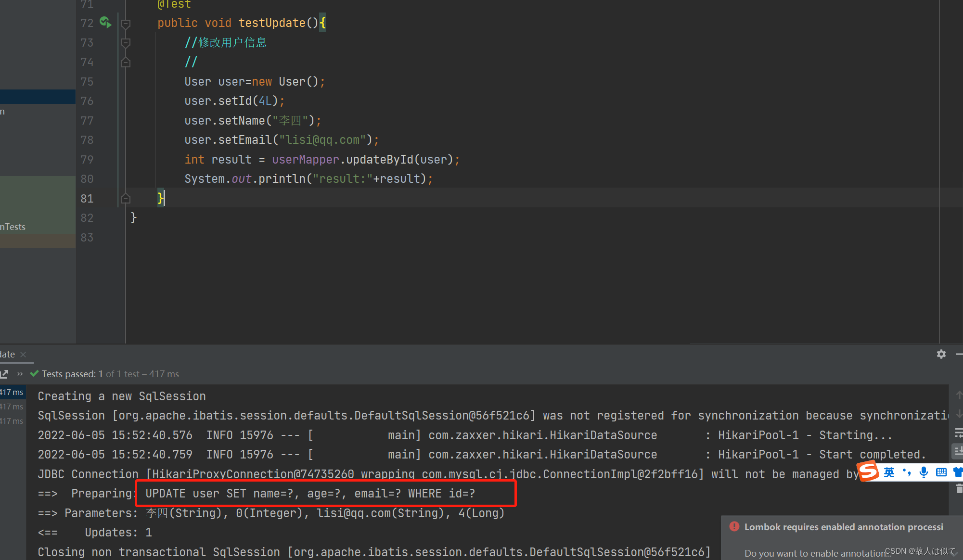The height and width of the screenshot is (560, 963).
Task: Collapse comment block fold marker on line 73
Action: click(126, 43)
